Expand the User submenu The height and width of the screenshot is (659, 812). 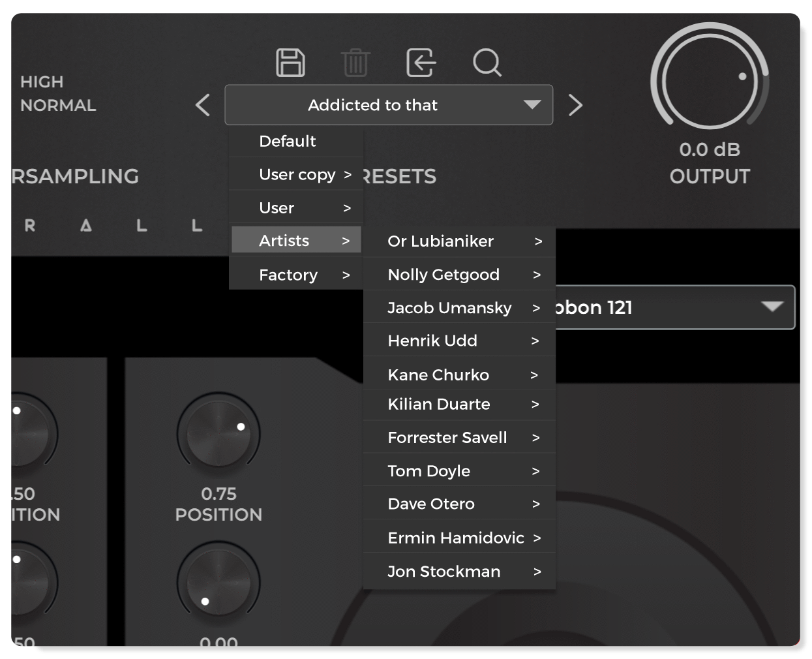[295, 207]
